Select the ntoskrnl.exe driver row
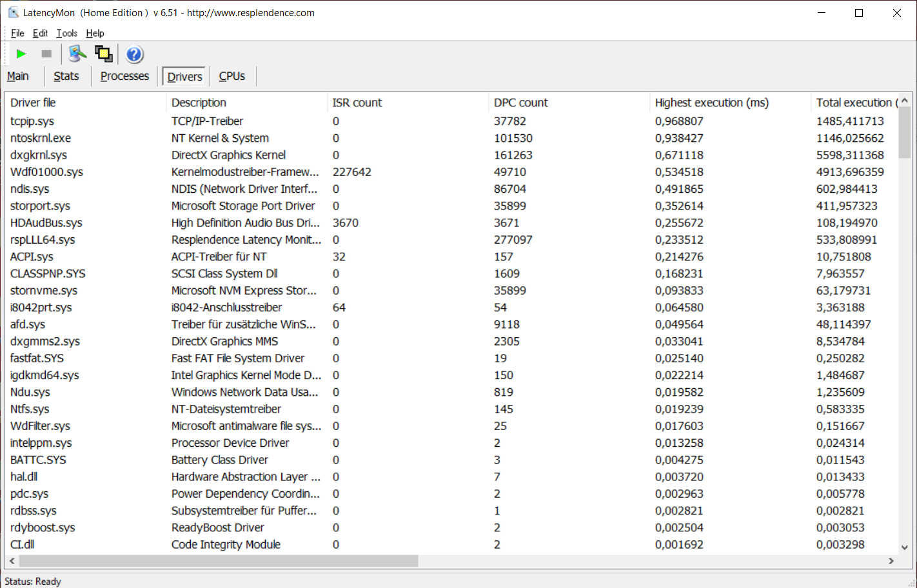The width and height of the screenshot is (917, 588). point(451,138)
